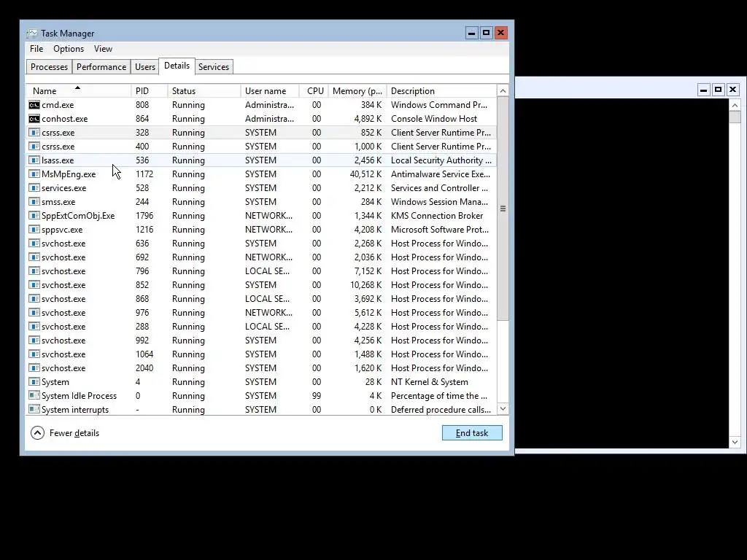Select Microsoft Software Prot... description

point(440,229)
